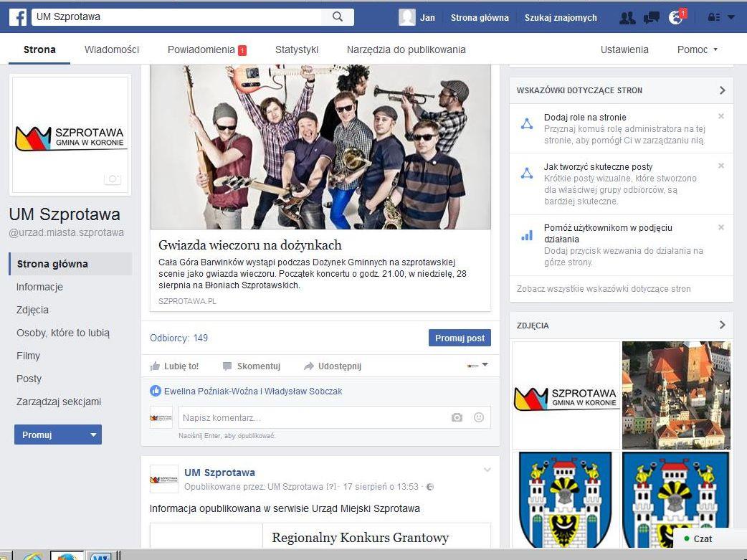This screenshot has width=747, height=560.
Task: Select Zdjęcia in left sidebar
Action: coord(32,310)
